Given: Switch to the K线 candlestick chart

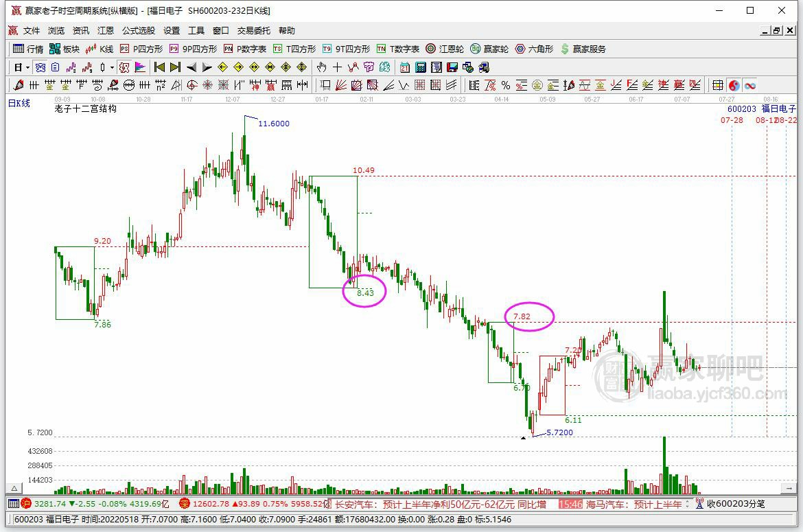Looking at the screenshot, I should click(x=100, y=49).
